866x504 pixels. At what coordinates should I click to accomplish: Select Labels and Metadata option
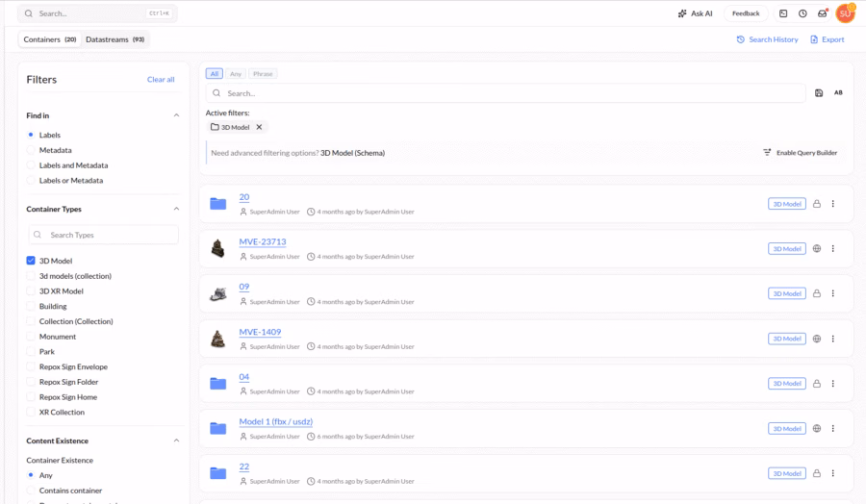point(31,165)
